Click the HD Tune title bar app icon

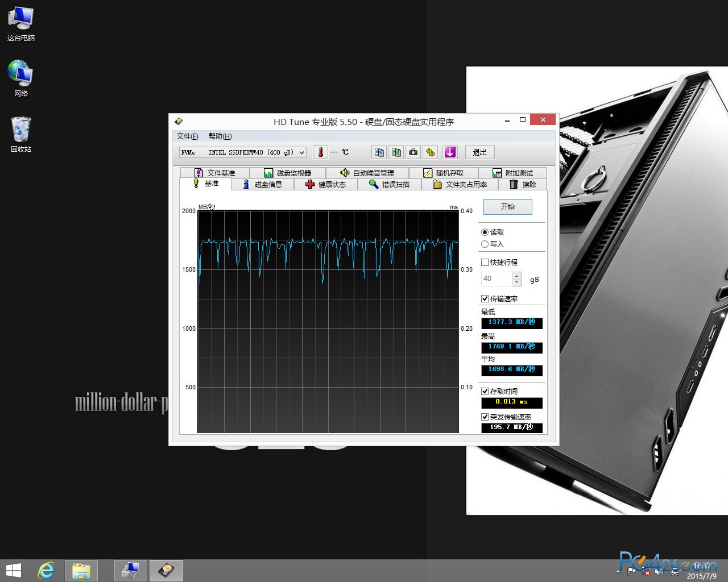tap(179, 121)
